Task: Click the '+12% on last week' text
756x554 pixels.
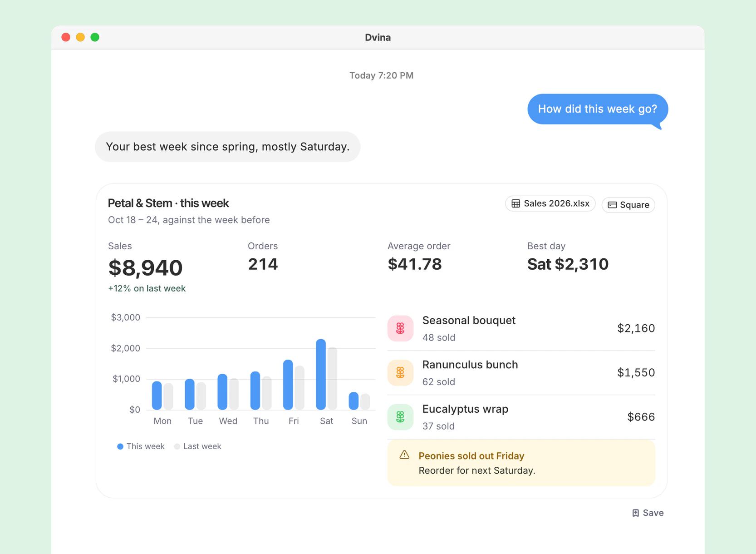Action: click(147, 288)
